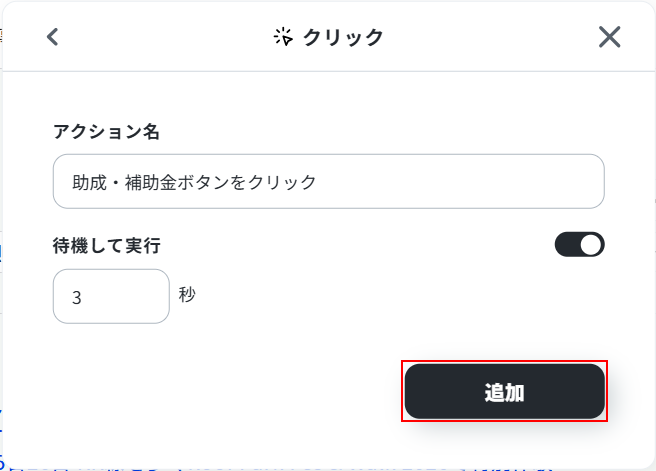The image size is (656, 471).
Task: Click the cursor-click icon beside クリック title
Action: (x=283, y=37)
